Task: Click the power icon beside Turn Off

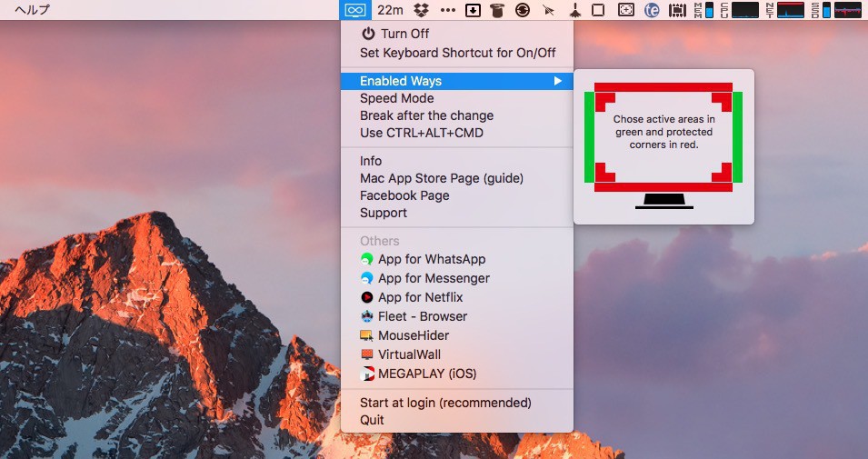Action: [368, 34]
